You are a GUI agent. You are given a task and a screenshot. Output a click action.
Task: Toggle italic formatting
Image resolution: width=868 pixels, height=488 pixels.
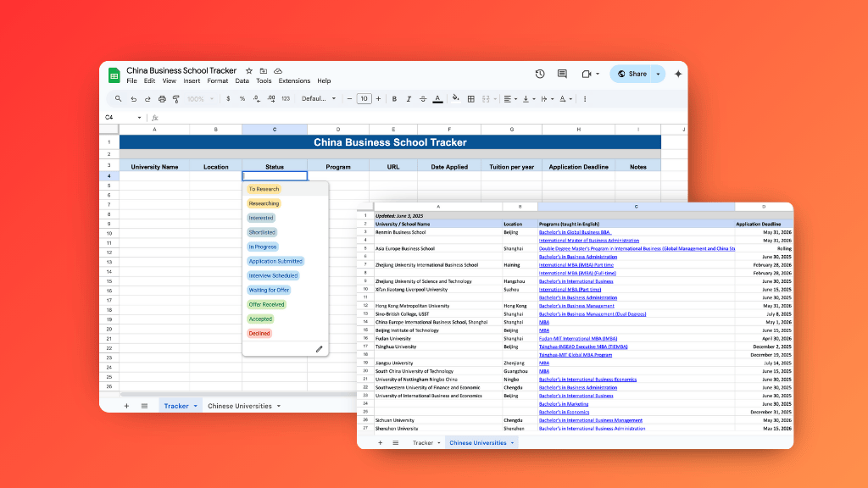[x=409, y=99]
